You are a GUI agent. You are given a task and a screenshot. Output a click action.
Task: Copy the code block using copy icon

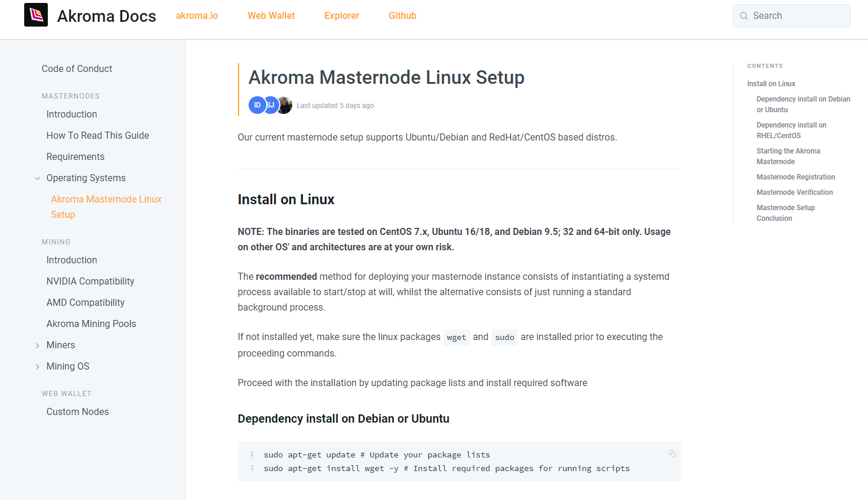click(x=672, y=454)
